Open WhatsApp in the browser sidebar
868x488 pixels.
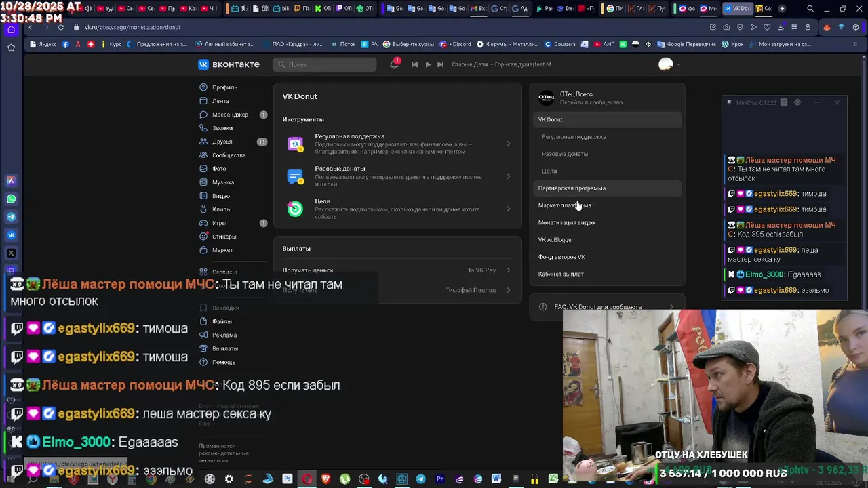11,199
